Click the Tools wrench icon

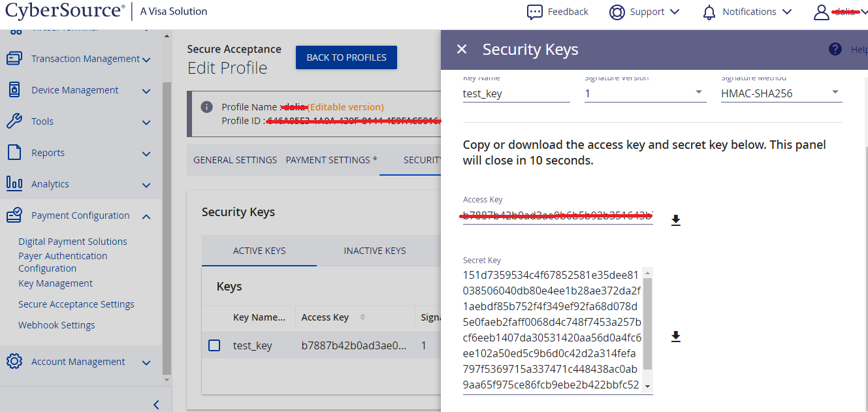[x=14, y=121]
